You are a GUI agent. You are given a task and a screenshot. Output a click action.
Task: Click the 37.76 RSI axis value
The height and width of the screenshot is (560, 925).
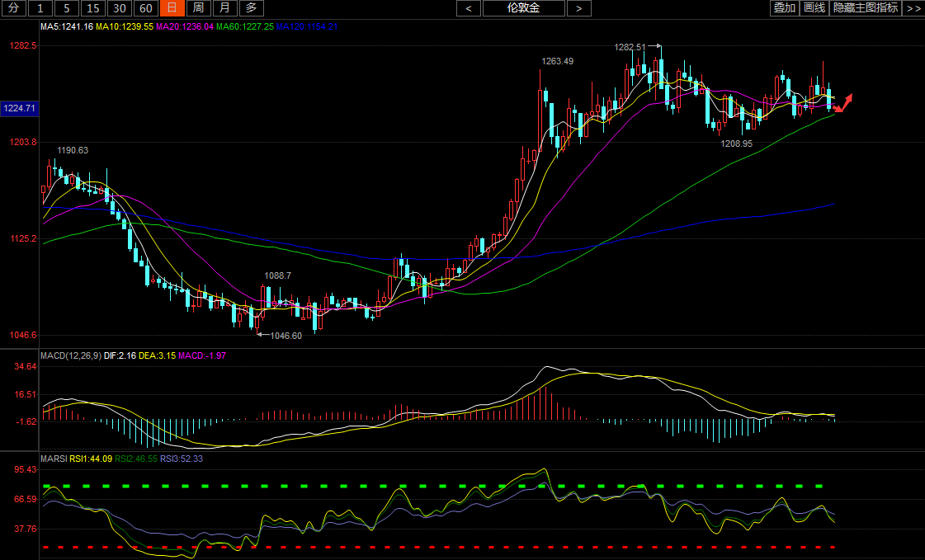tap(26, 529)
